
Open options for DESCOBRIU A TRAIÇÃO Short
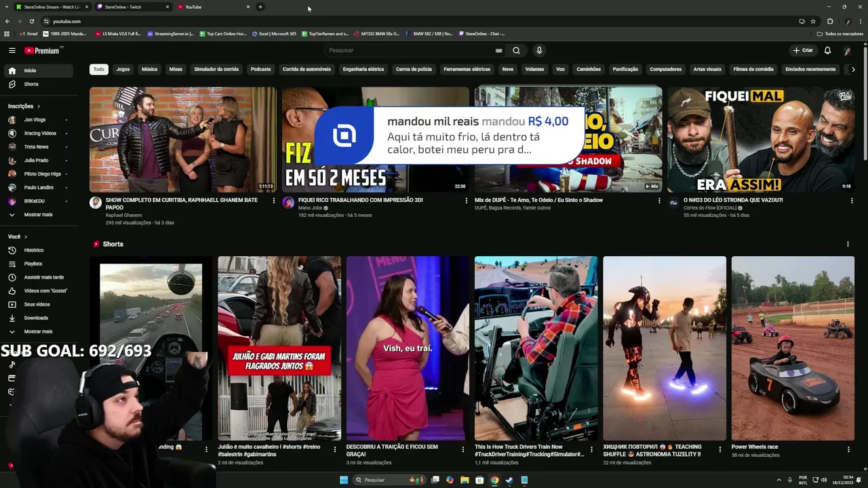click(463, 449)
